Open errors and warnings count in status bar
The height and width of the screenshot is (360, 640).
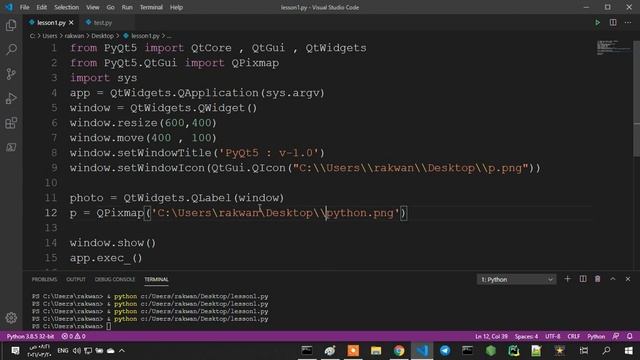click(x=73, y=336)
